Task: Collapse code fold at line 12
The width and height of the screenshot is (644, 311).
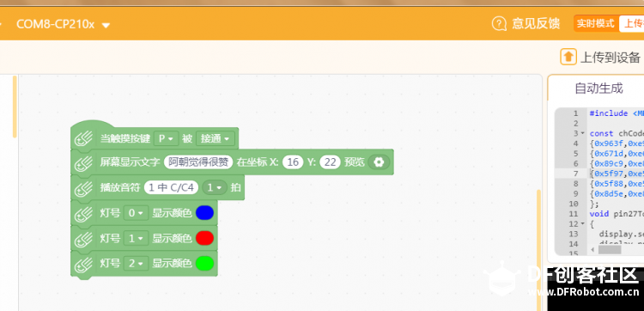Action: tap(582, 224)
